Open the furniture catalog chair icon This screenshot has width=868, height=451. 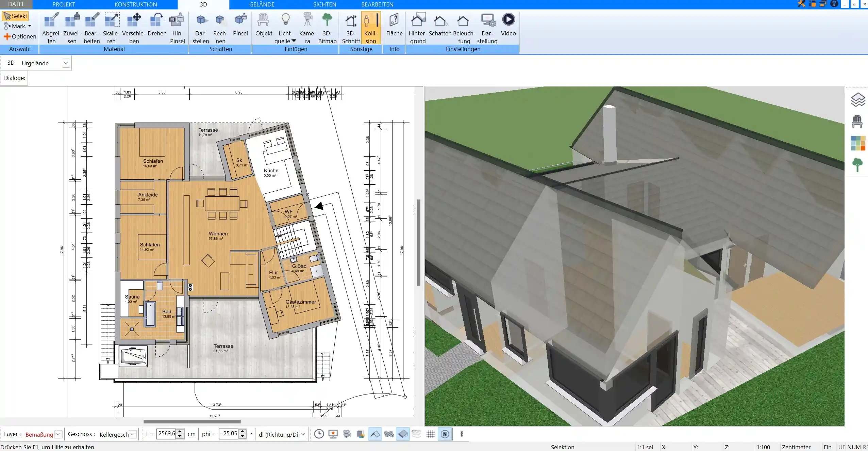[x=857, y=122]
